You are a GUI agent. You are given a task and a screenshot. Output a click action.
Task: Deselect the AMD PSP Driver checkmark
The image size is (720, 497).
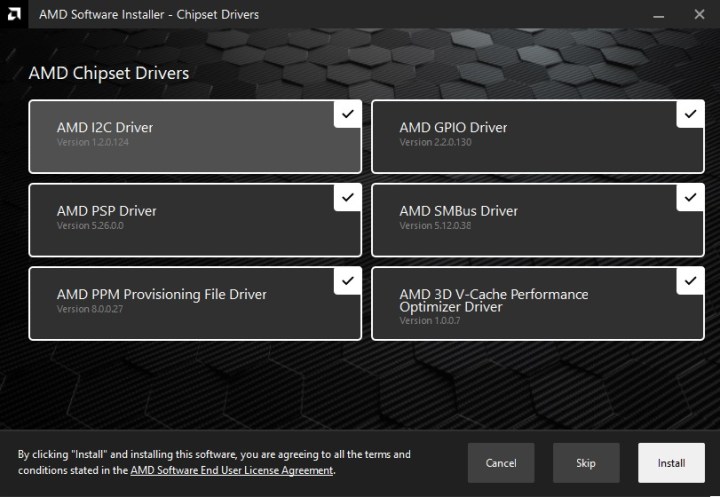pos(347,198)
